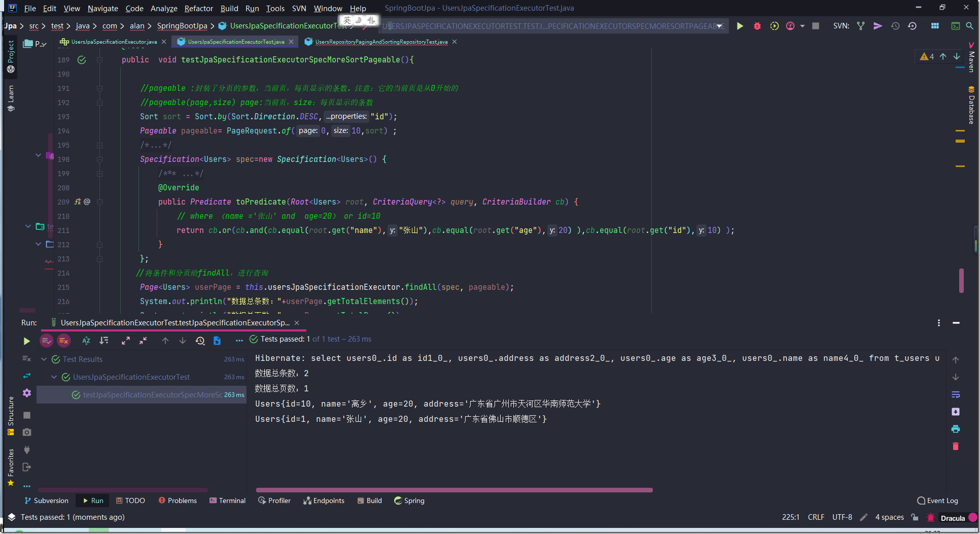Viewport: 980px width, 534px height.
Task: Open the Navigate menu
Action: click(102, 8)
